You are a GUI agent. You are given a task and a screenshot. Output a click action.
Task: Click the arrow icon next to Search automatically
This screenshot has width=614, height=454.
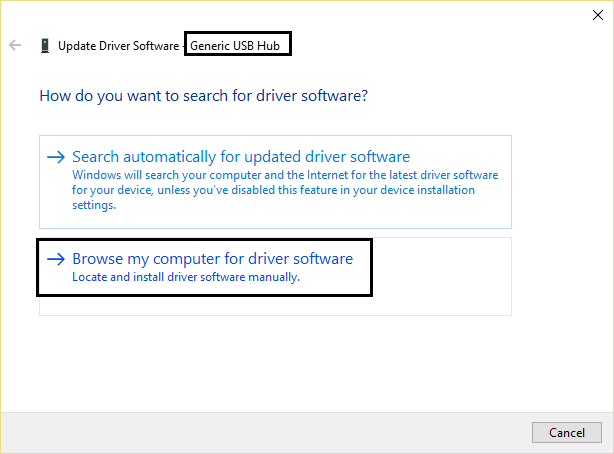tap(56, 157)
